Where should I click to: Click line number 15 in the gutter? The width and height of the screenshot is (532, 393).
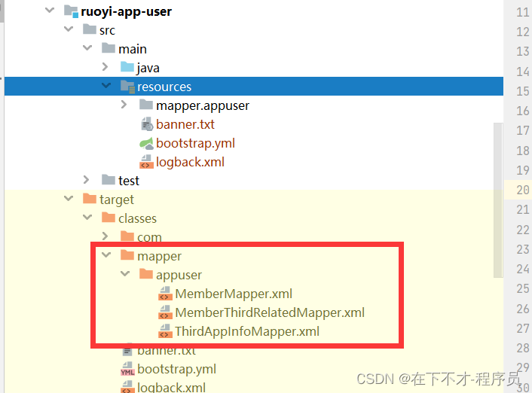point(522,91)
